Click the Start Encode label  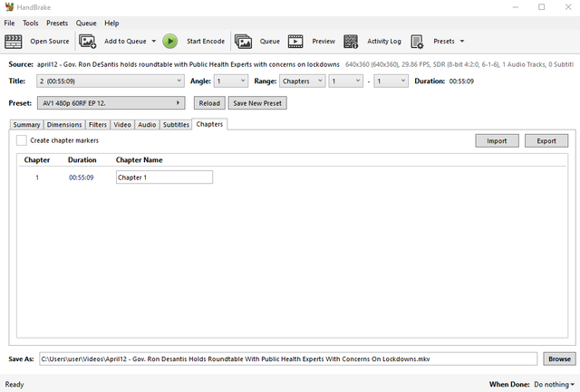[x=206, y=42]
